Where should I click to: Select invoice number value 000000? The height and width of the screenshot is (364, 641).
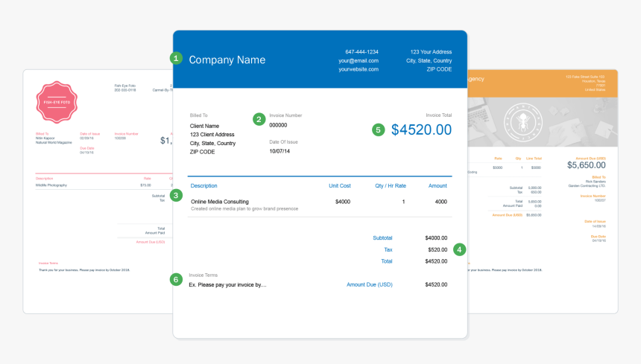278,125
